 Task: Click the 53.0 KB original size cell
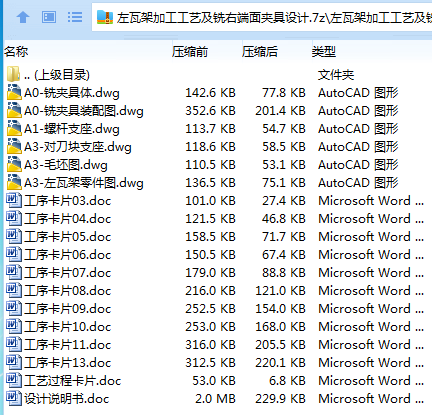214,381
